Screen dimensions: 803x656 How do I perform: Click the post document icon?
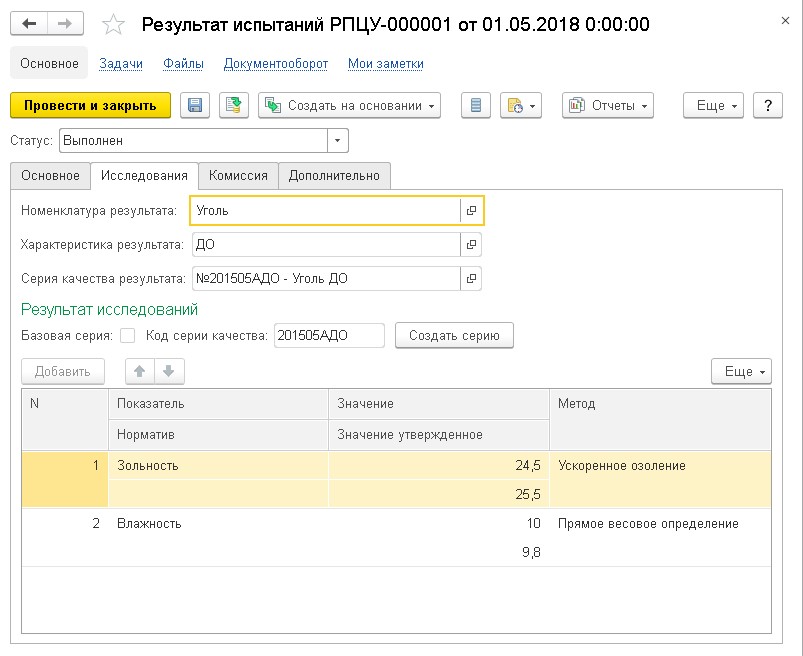233,106
